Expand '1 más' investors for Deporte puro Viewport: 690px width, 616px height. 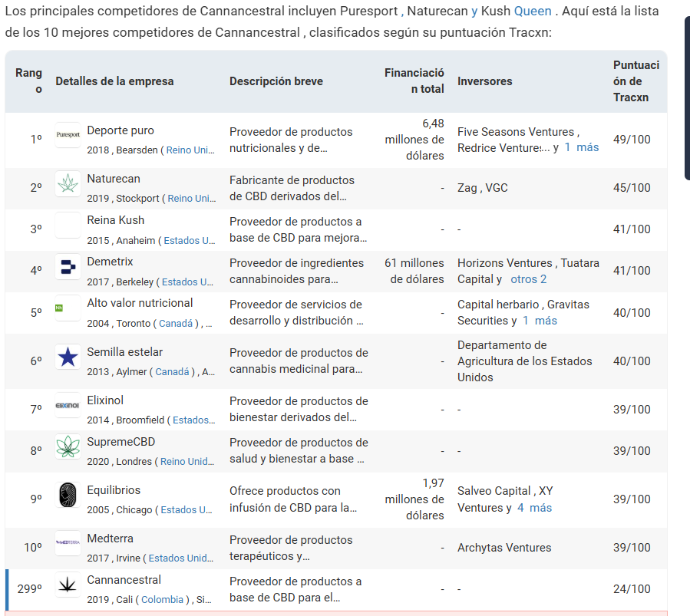click(x=582, y=147)
